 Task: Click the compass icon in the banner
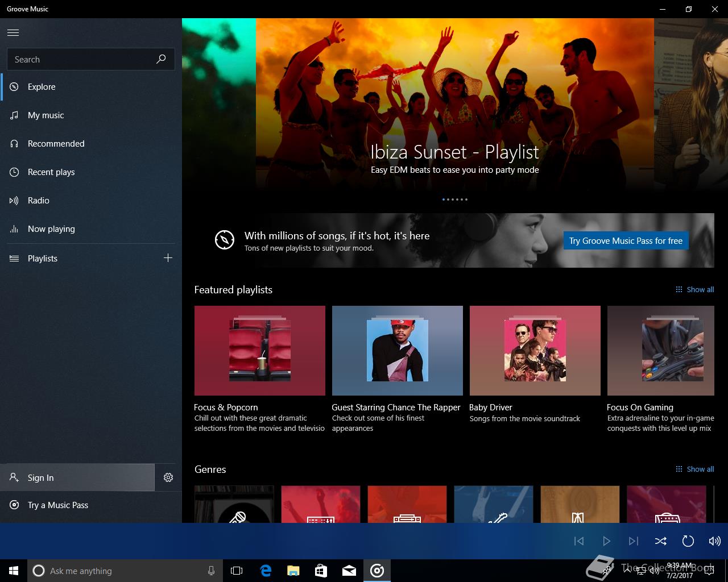(x=225, y=240)
